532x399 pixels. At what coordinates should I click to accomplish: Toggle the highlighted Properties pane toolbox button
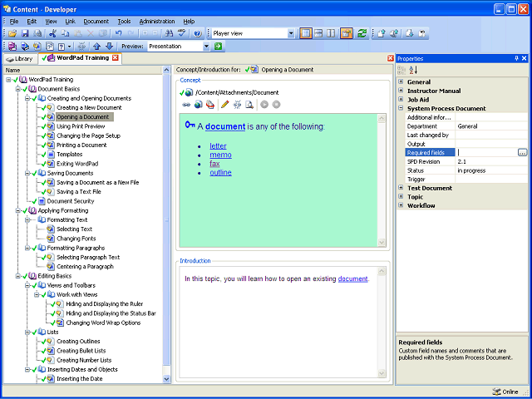point(347,33)
